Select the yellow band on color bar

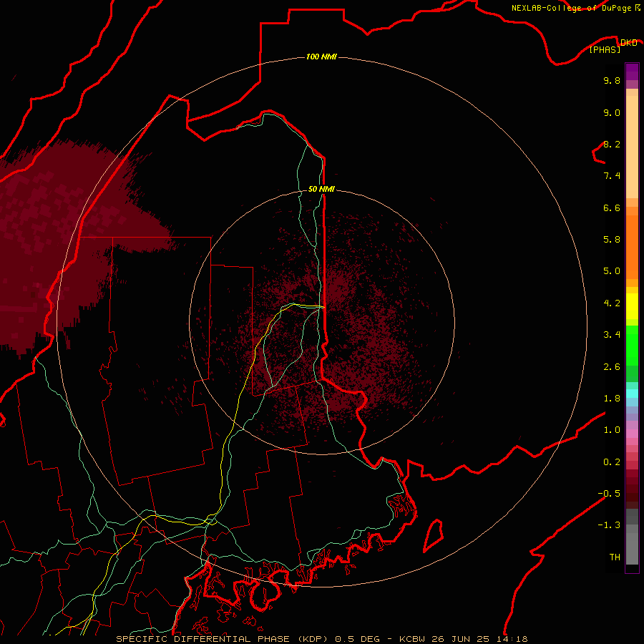click(x=632, y=306)
